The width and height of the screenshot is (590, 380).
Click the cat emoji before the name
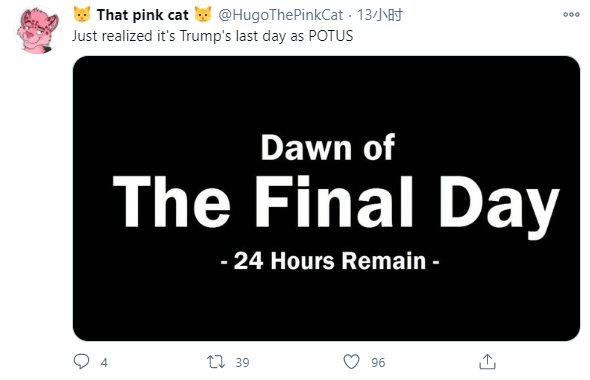point(82,14)
